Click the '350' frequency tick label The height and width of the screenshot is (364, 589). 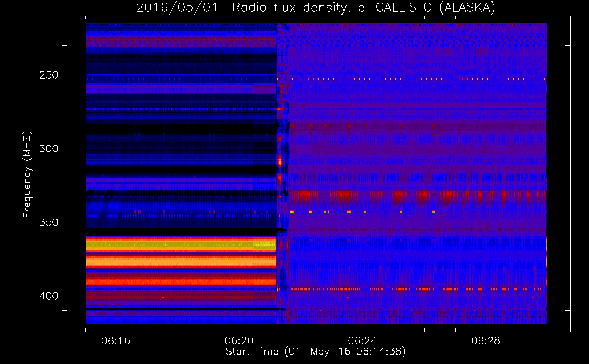(49, 222)
